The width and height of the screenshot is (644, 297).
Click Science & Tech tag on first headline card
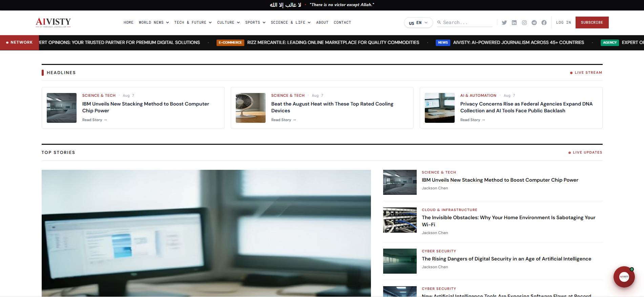(99, 96)
